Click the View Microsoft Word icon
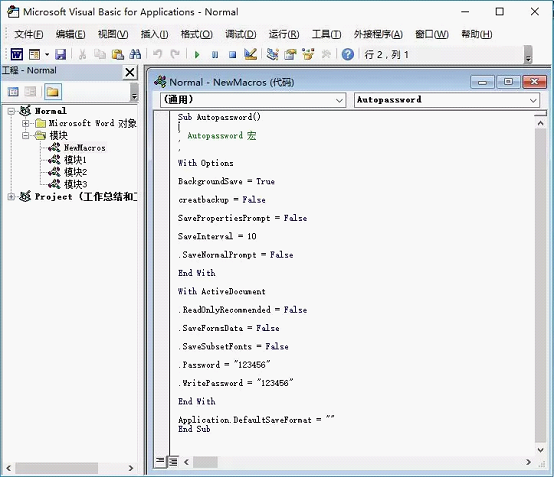554x477 pixels. (17, 54)
